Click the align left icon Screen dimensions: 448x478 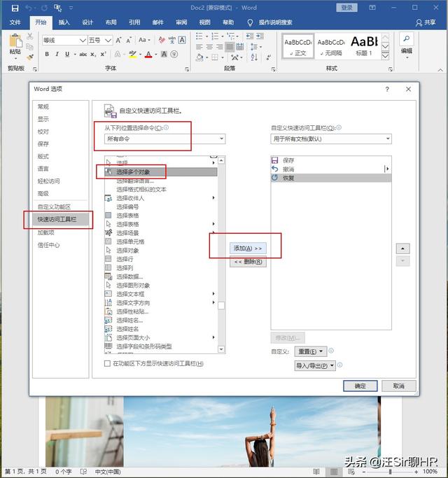click(x=199, y=47)
